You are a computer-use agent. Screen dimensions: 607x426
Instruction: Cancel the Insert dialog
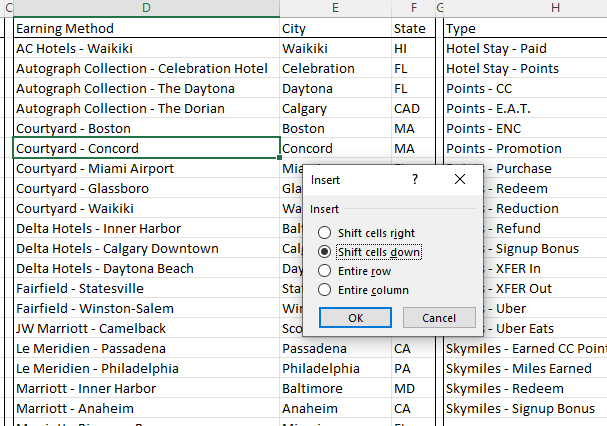[439, 318]
